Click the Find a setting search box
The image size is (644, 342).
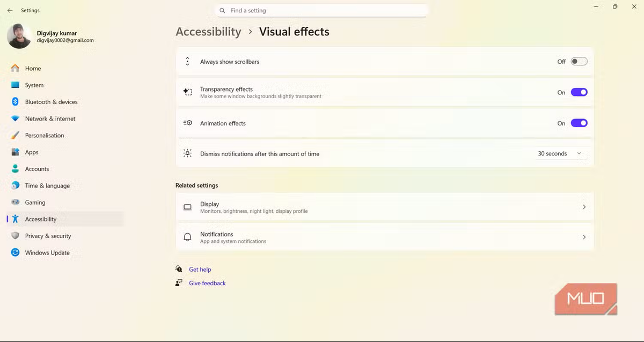click(322, 11)
